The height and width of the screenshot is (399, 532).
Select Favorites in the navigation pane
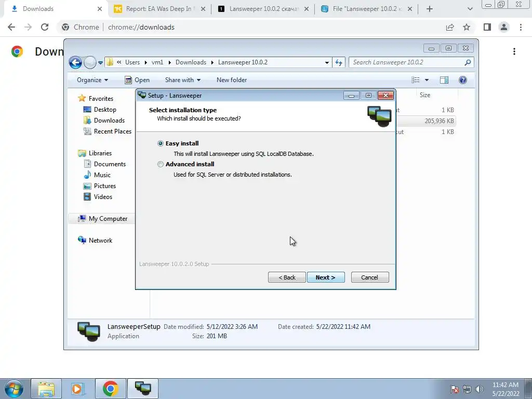101,99
